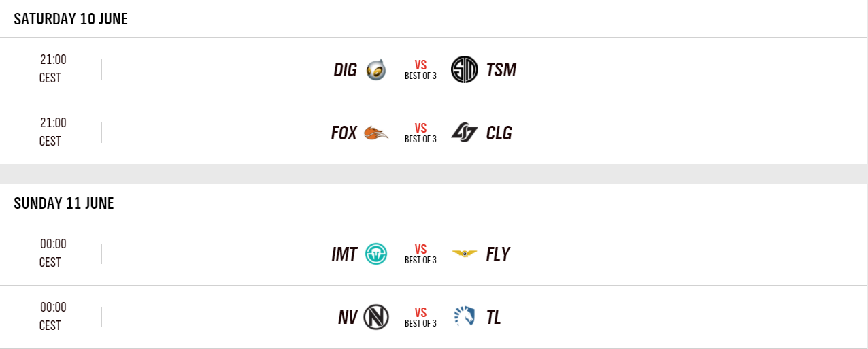Screen dimensions: 868x349
Task: Open the FLY team name link
Action: coord(498,254)
